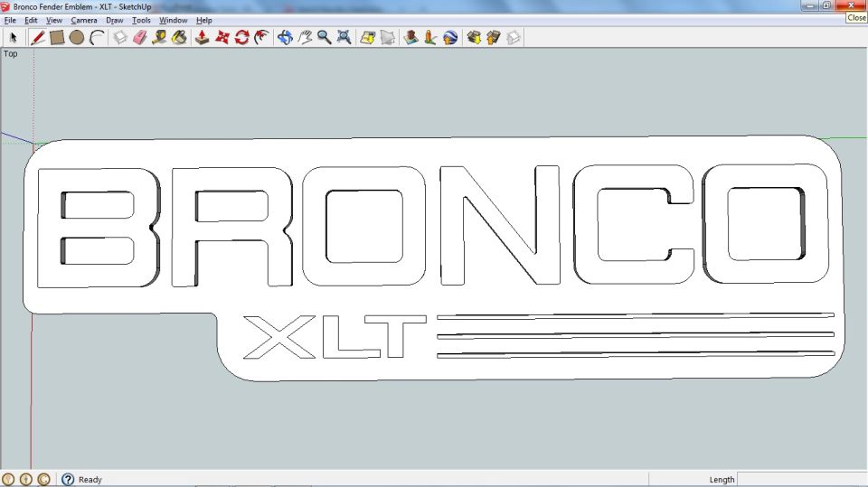Image resolution: width=868 pixels, height=487 pixels.
Task: Click the Add New Building icon
Action: point(410,38)
